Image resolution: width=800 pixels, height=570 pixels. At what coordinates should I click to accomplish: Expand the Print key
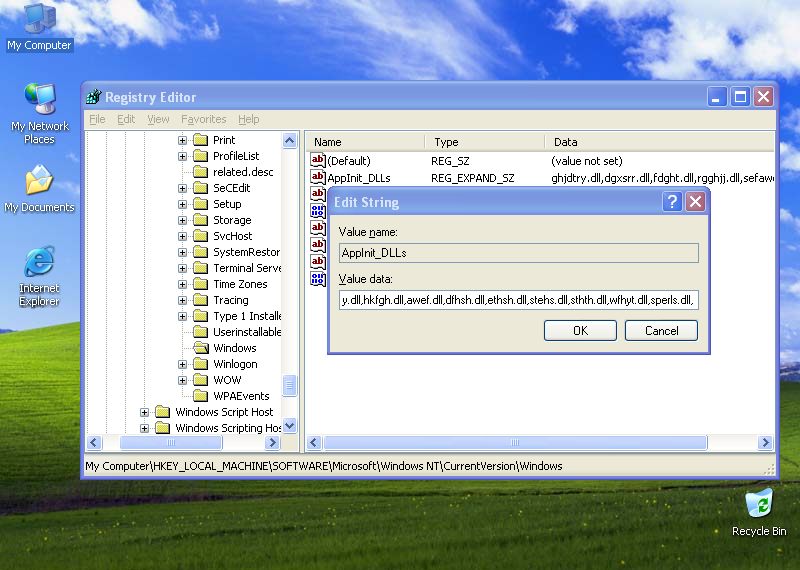click(x=182, y=140)
